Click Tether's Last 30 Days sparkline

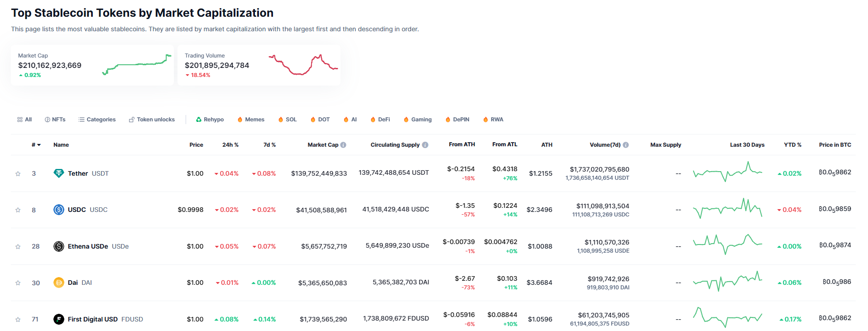(728, 172)
